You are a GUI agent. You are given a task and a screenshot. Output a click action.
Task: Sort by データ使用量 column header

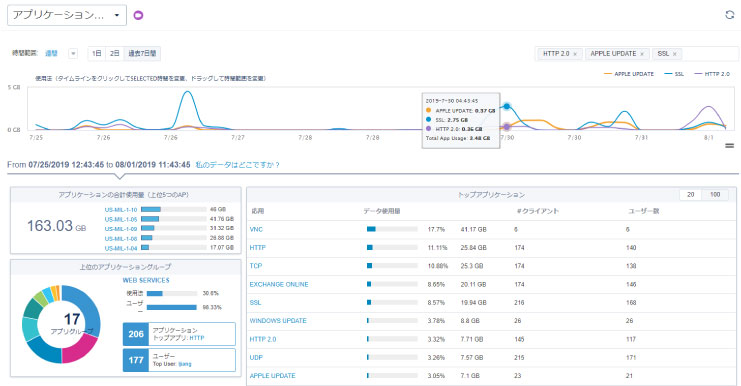[381, 211]
